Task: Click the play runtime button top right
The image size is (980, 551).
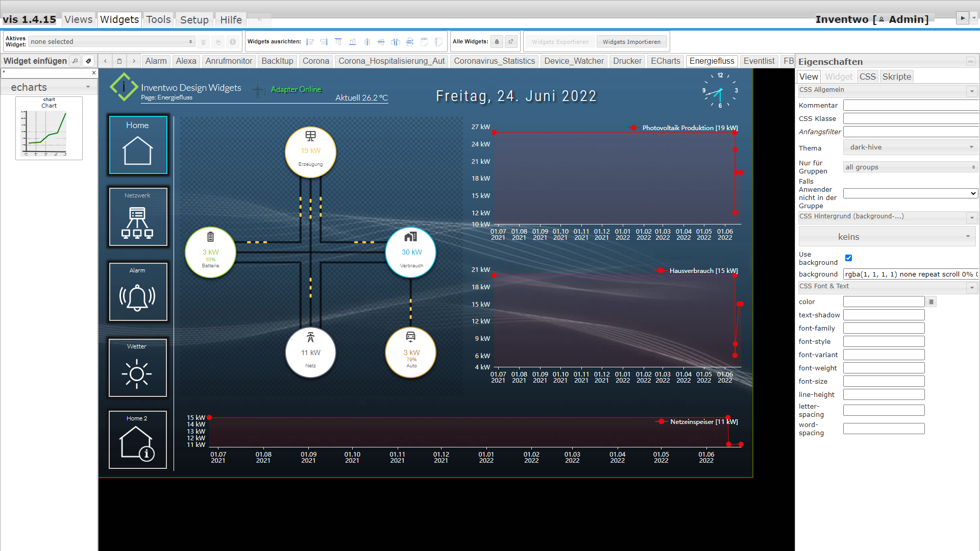Action: pos(962,18)
